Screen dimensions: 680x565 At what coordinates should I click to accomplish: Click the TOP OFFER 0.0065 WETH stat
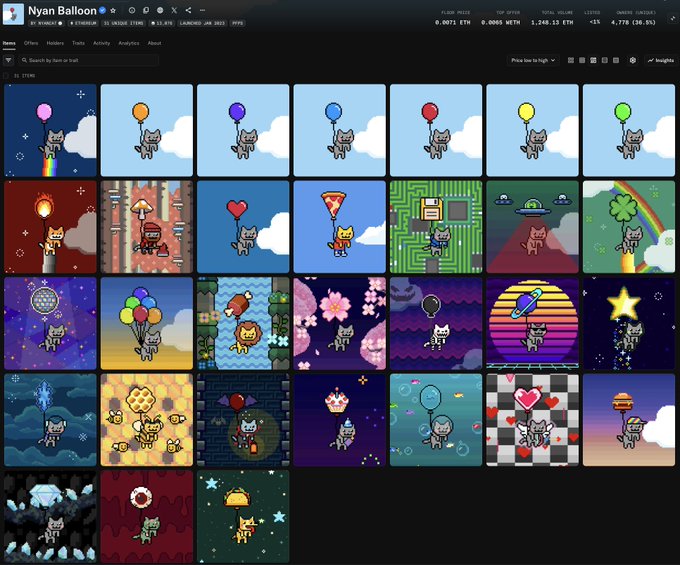click(500, 18)
